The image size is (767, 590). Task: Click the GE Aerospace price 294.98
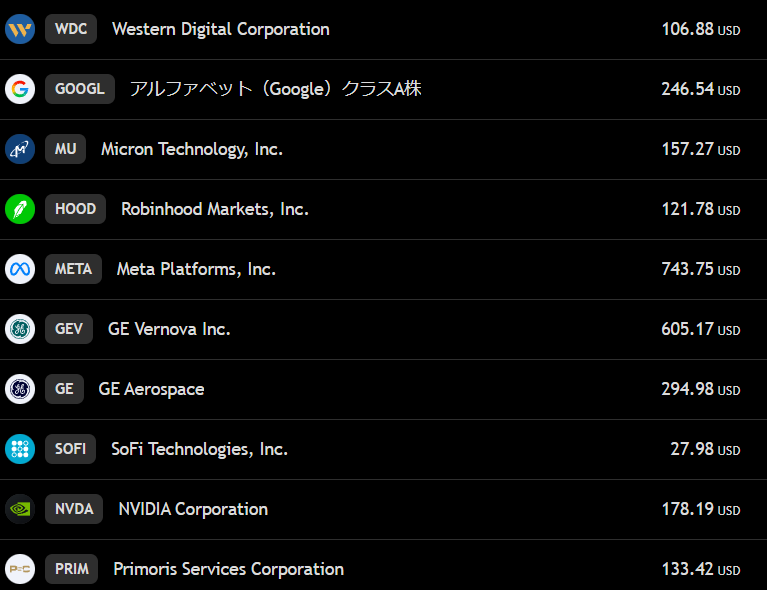tap(688, 389)
